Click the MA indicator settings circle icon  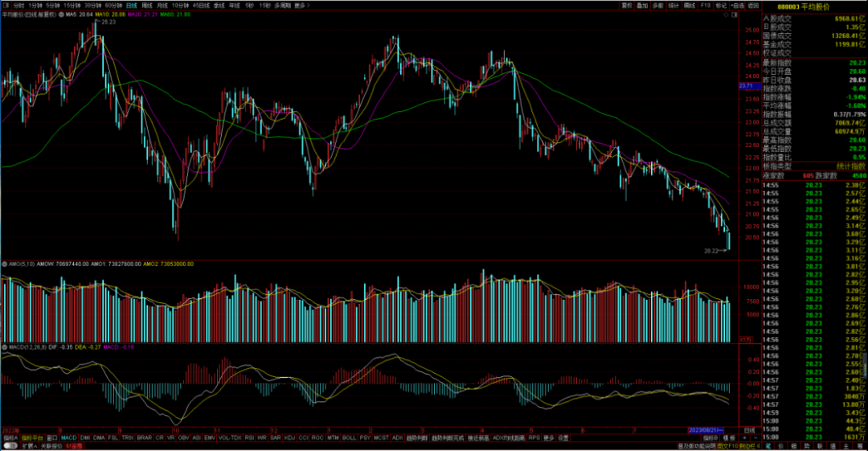[61, 14]
